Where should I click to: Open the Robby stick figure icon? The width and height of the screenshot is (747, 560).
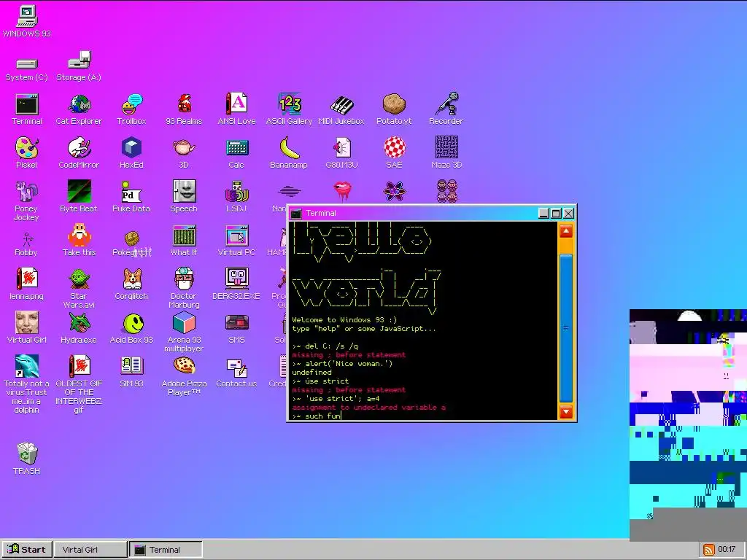click(x=27, y=244)
